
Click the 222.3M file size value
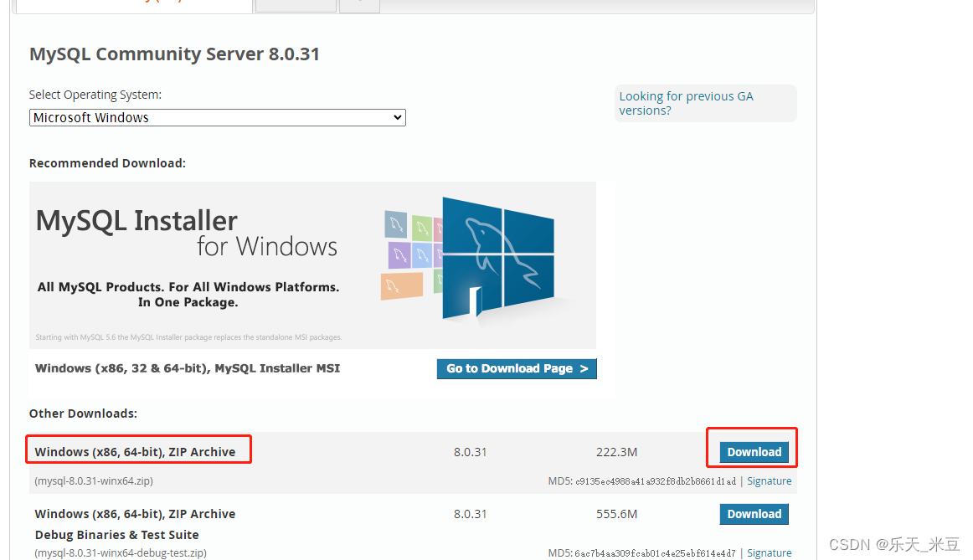[x=616, y=452]
